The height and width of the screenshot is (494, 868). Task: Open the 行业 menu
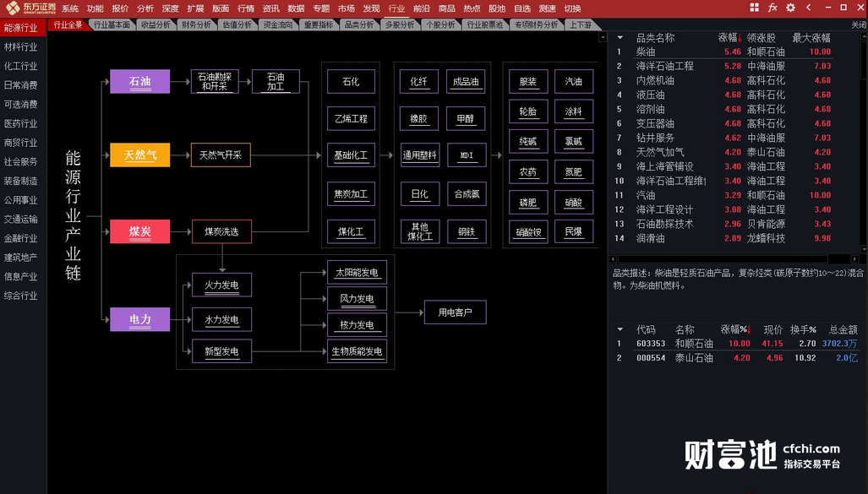click(x=396, y=8)
